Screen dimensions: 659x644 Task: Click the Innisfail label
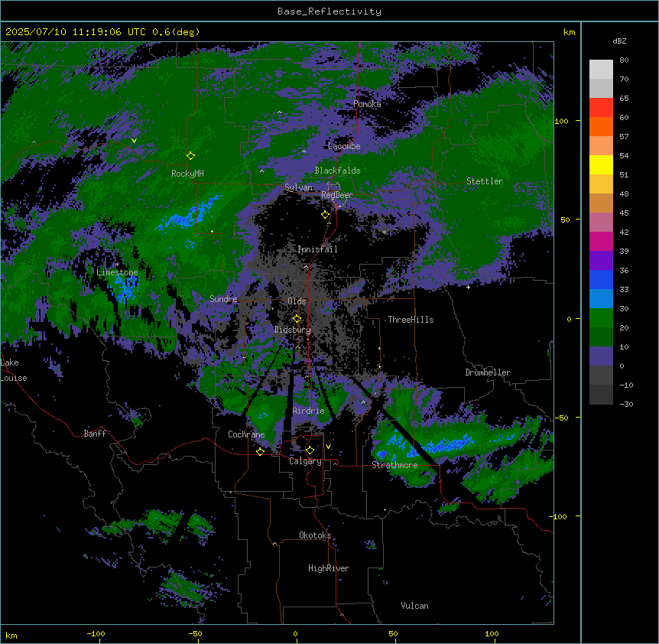click(x=317, y=249)
